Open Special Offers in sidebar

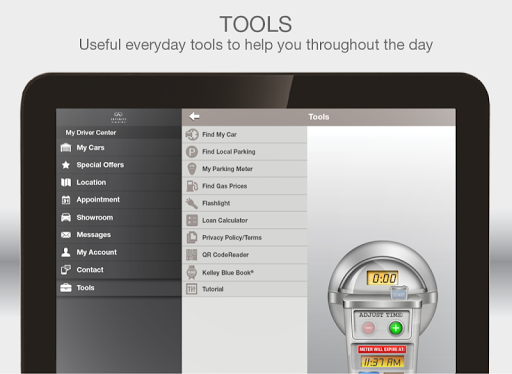pyautogui.click(x=119, y=165)
